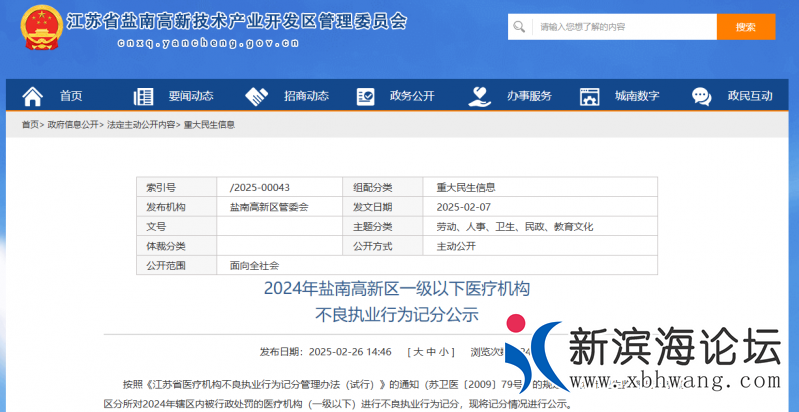Click the 首页 breadcrumb link

pyautogui.click(x=30, y=125)
